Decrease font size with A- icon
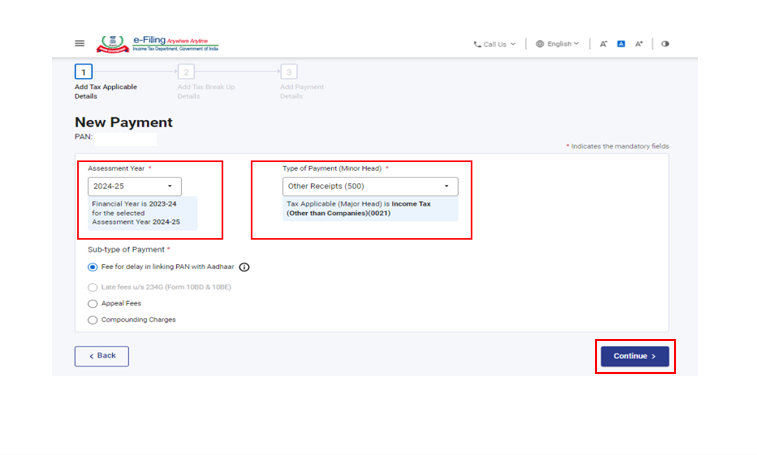Screen dimensions: 757x455 [604, 44]
